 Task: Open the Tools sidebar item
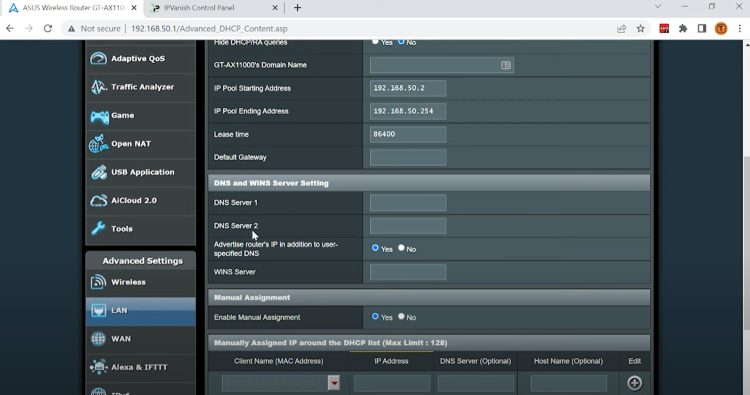(x=140, y=229)
